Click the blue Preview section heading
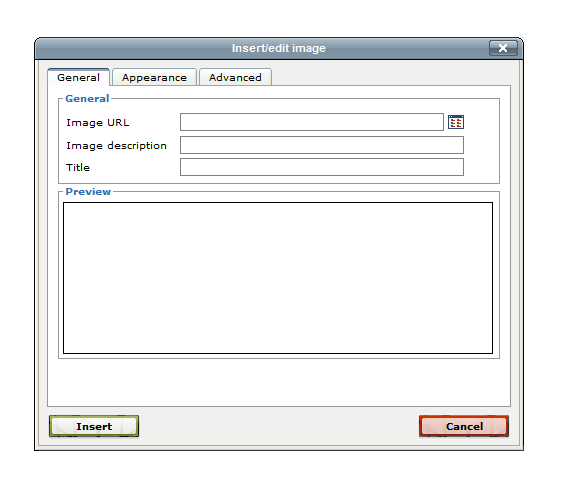569x484 pixels. click(x=88, y=192)
